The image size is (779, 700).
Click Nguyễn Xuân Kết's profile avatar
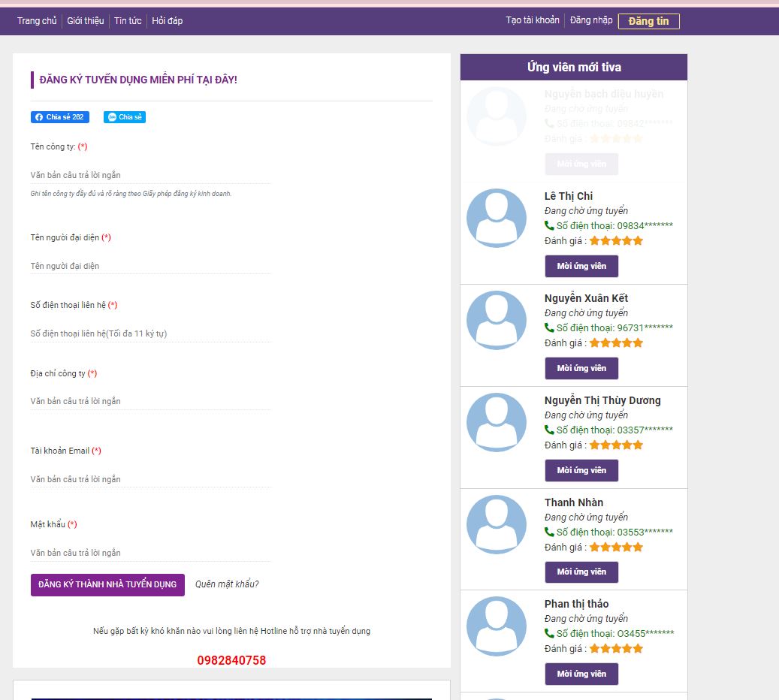point(496,320)
